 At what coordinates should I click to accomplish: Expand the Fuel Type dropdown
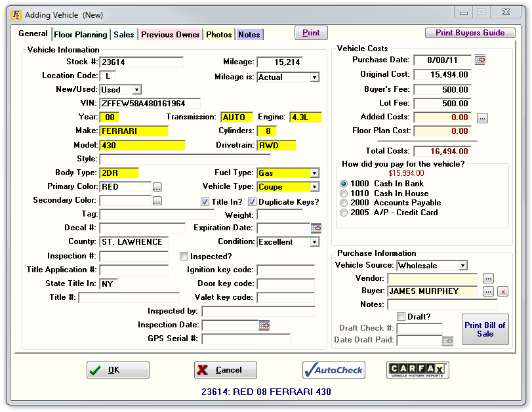coord(314,173)
